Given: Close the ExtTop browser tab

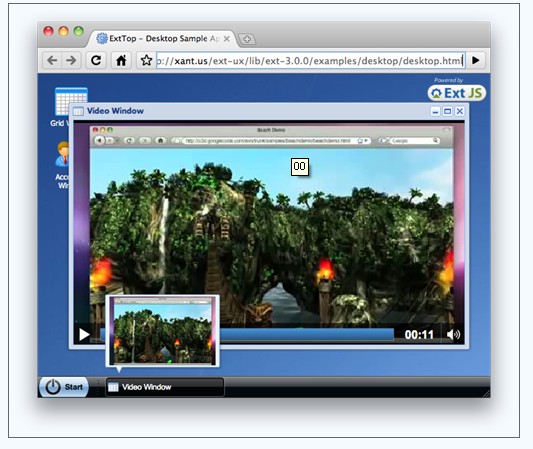Looking at the screenshot, I should coord(227,39).
